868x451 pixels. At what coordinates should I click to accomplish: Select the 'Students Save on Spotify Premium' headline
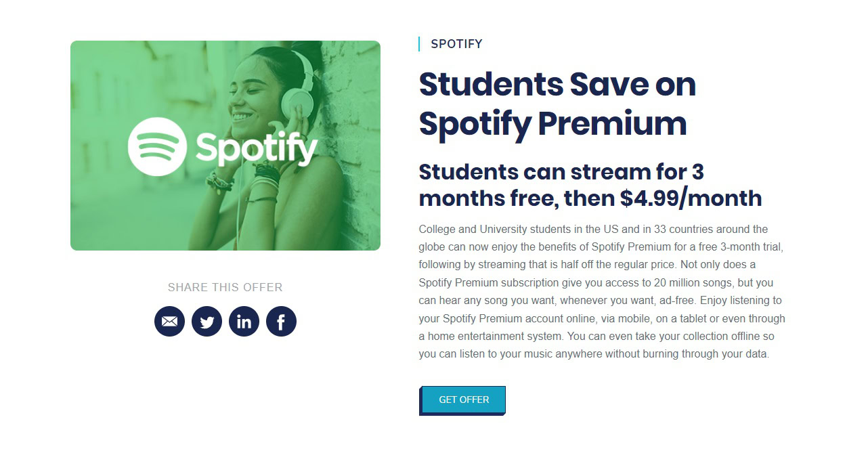tap(557, 104)
